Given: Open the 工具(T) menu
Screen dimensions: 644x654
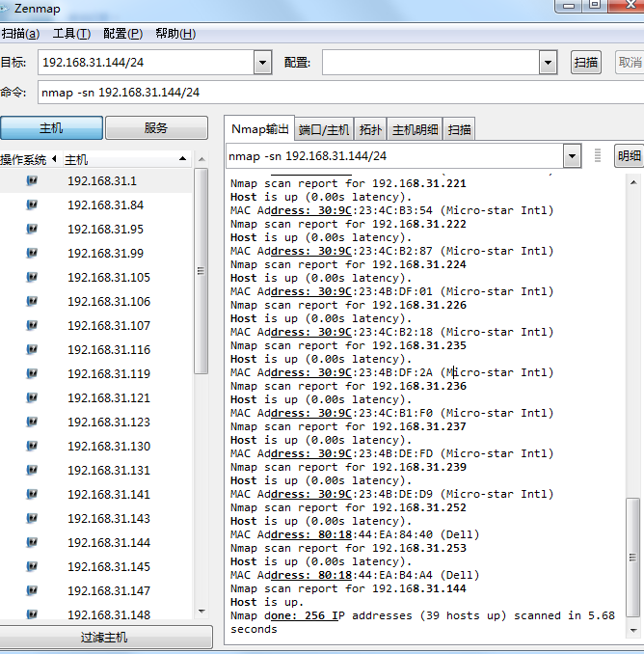Looking at the screenshot, I should [71, 34].
